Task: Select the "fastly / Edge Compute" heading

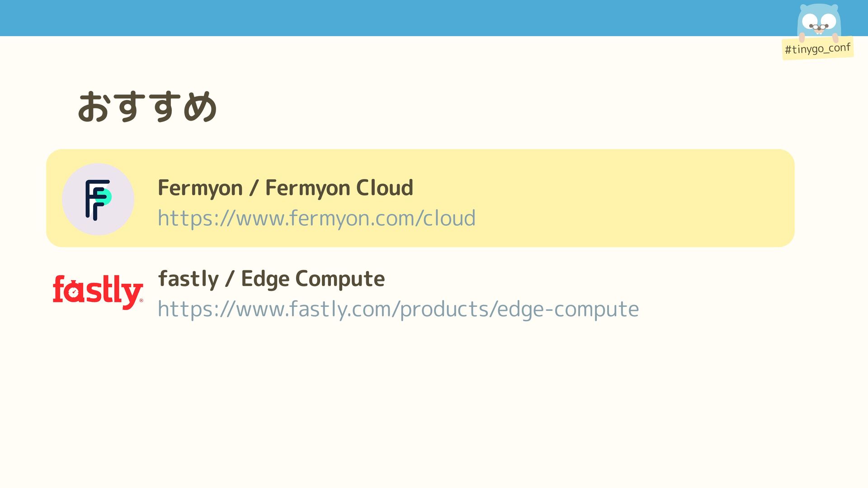Action: tap(271, 279)
